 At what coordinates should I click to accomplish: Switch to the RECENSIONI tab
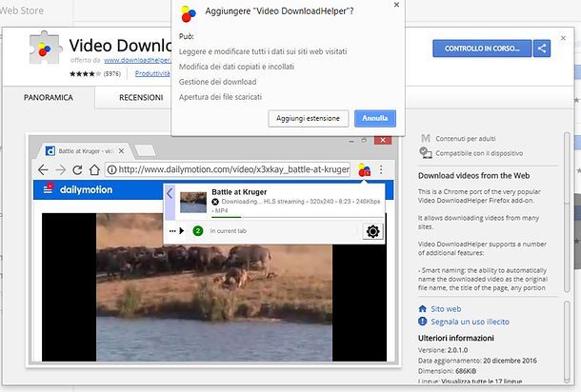click(141, 97)
